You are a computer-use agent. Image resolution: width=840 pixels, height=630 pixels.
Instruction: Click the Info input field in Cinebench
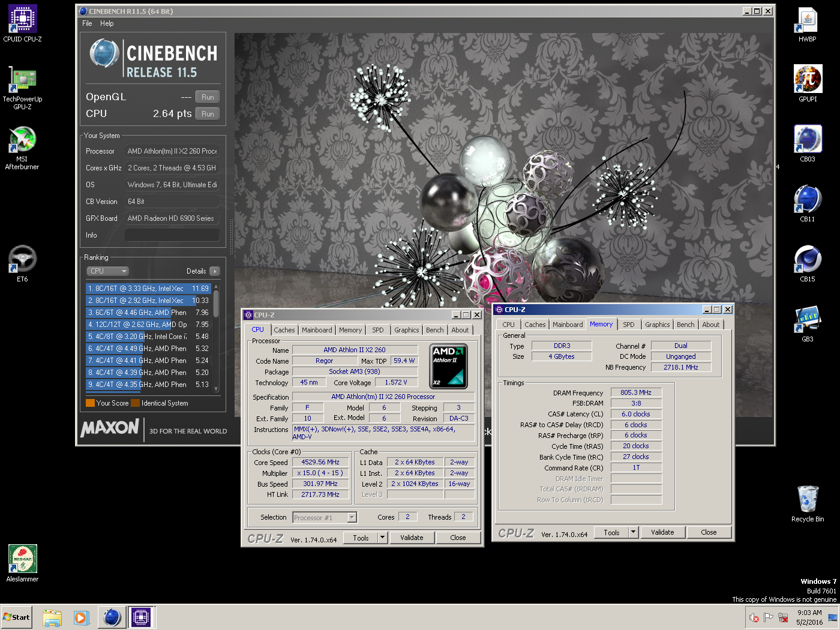[x=172, y=235]
